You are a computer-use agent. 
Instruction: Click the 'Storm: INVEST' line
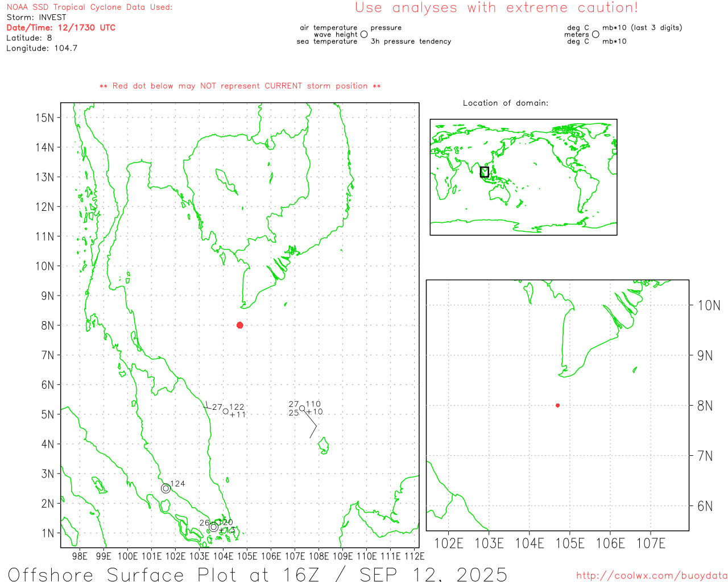[36, 17]
